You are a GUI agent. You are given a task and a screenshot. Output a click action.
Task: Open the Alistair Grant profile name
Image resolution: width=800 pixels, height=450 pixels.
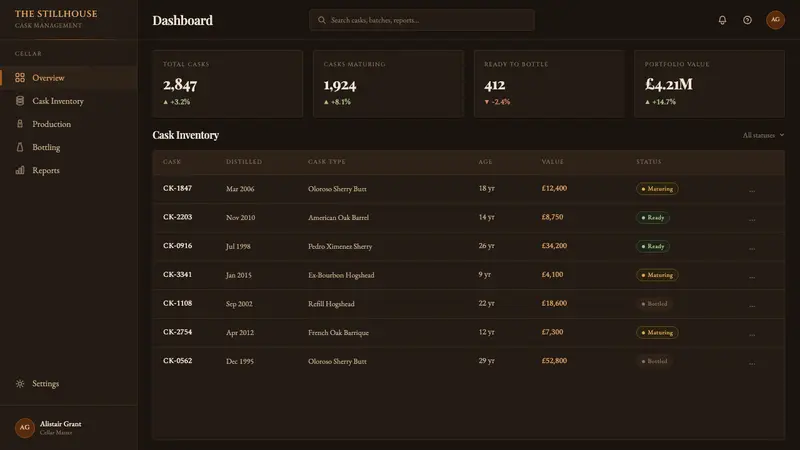pyautogui.click(x=60, y=423)
